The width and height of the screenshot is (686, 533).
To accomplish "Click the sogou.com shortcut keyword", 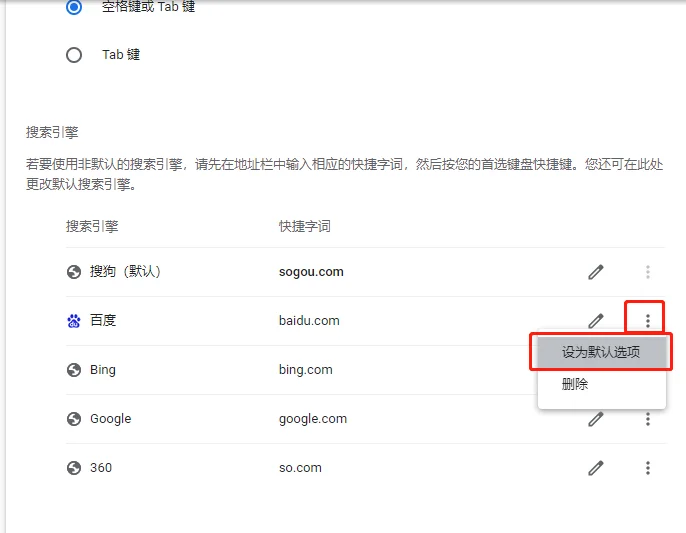I will pyautogui.click(x=311, y=272).
